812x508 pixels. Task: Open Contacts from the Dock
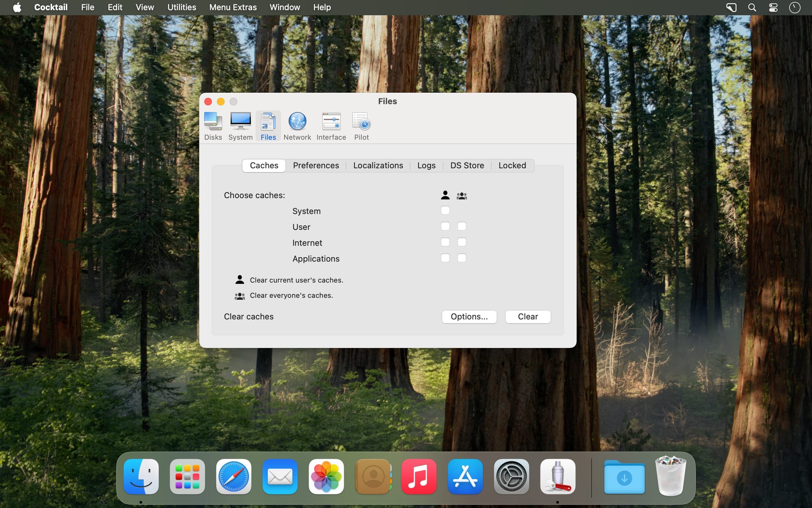pyautogui.click(x=373, y=477)
